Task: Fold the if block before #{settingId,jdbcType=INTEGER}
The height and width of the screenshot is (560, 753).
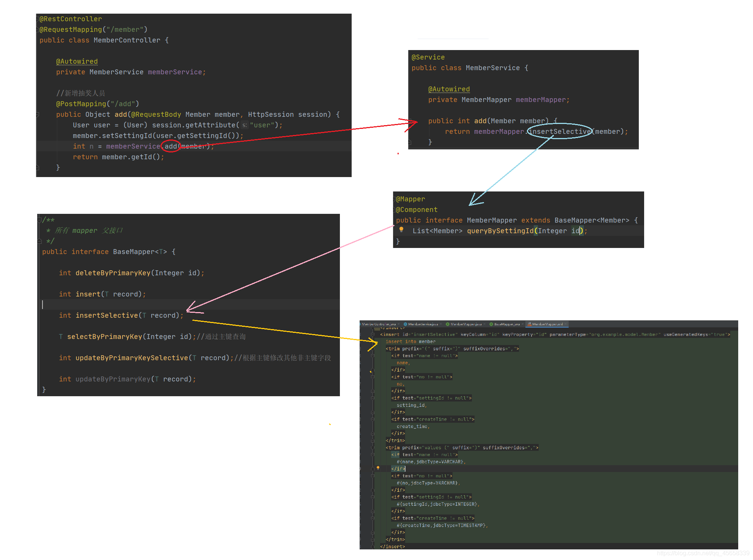Action: [373, 497]
